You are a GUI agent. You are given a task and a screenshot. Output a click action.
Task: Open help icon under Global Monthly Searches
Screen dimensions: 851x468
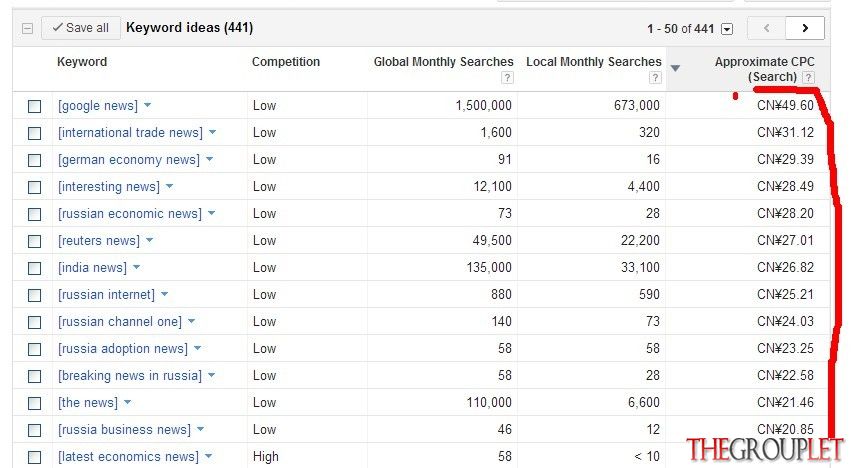click(507, 78)
